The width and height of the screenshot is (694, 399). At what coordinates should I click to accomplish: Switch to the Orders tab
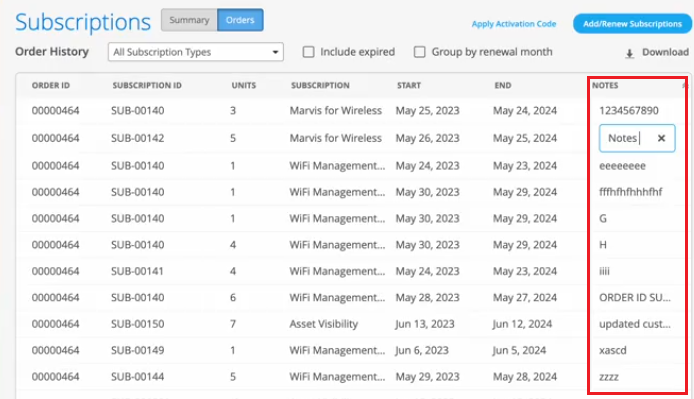(240, 20)
